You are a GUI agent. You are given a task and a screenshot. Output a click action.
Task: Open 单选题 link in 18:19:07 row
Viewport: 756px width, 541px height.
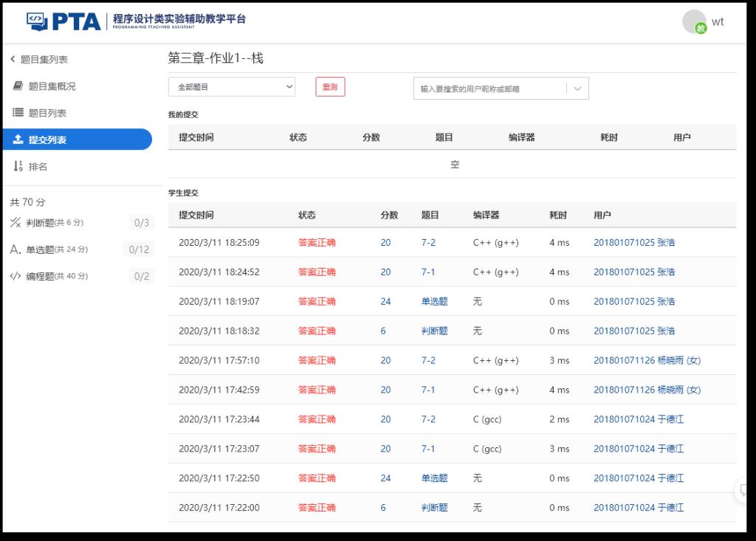434,301
